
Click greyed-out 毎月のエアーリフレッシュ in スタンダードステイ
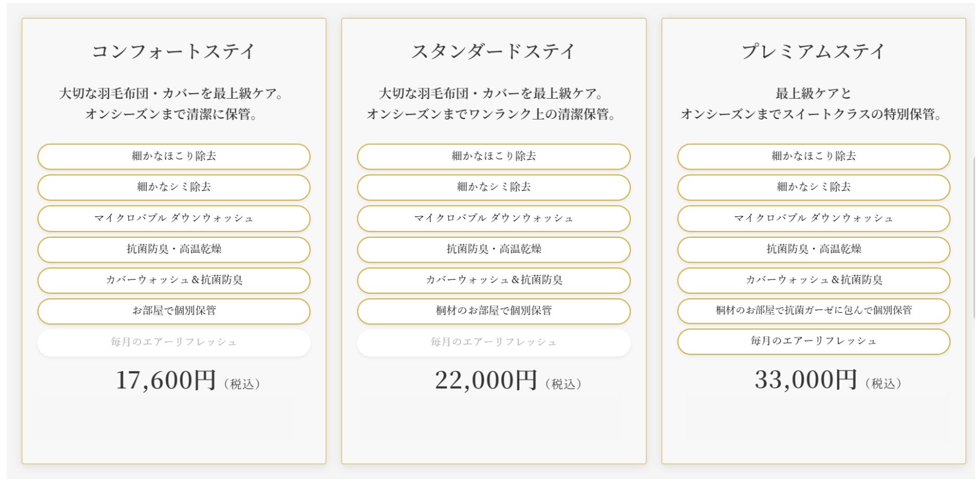click(x=493, y=342)
